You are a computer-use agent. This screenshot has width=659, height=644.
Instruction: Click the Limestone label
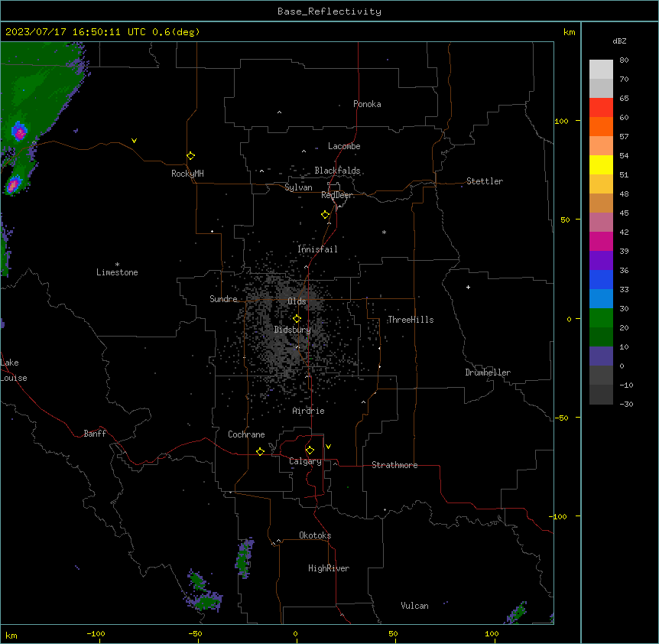click(117, 272)
